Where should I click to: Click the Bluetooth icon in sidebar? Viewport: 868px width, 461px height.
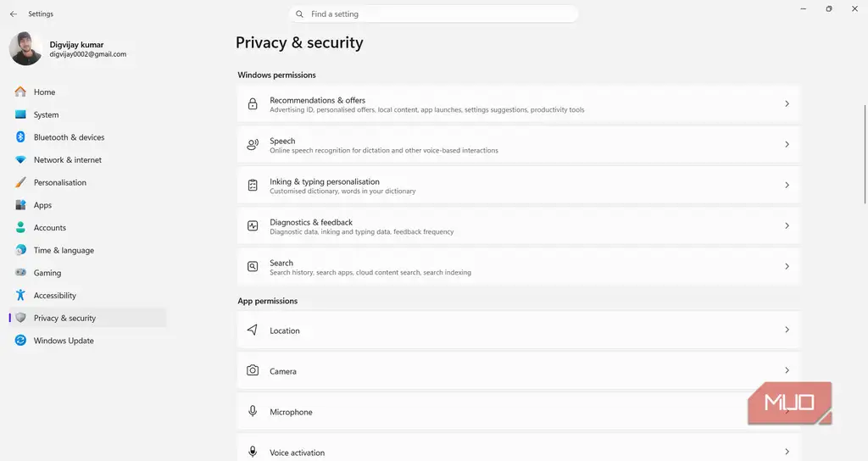coord(20,137)
